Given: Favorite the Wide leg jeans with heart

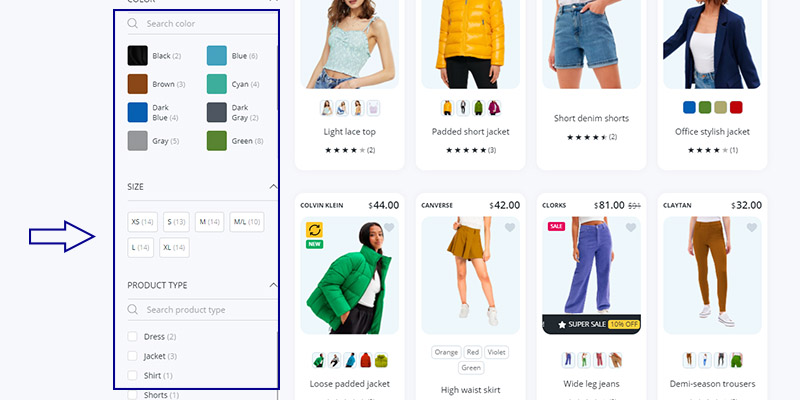Looking at the screenshot, I should click(x=631, y=228).
